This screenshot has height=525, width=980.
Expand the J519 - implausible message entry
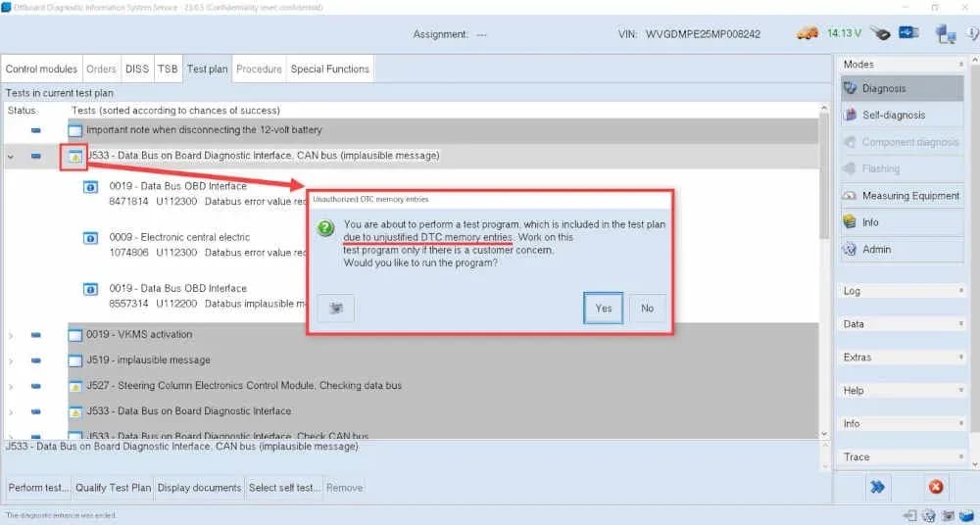10,361
